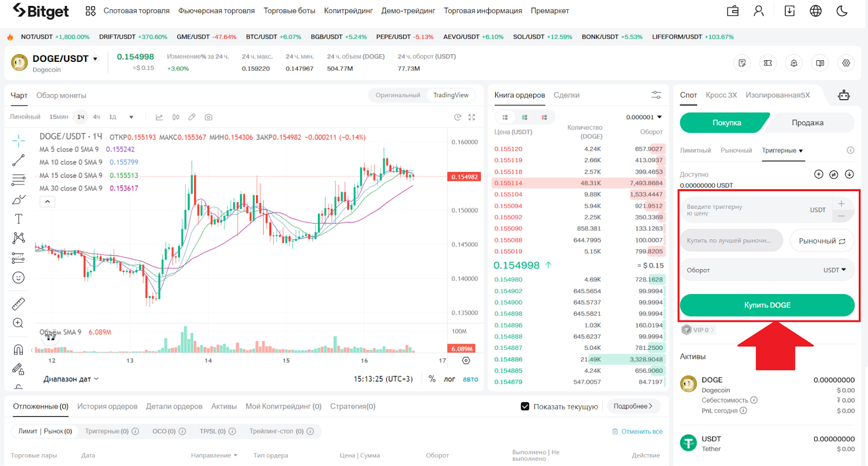The image size is (868, 466).
Task: Toggle the magnet mode tool
Action: (x=18, y=349)
